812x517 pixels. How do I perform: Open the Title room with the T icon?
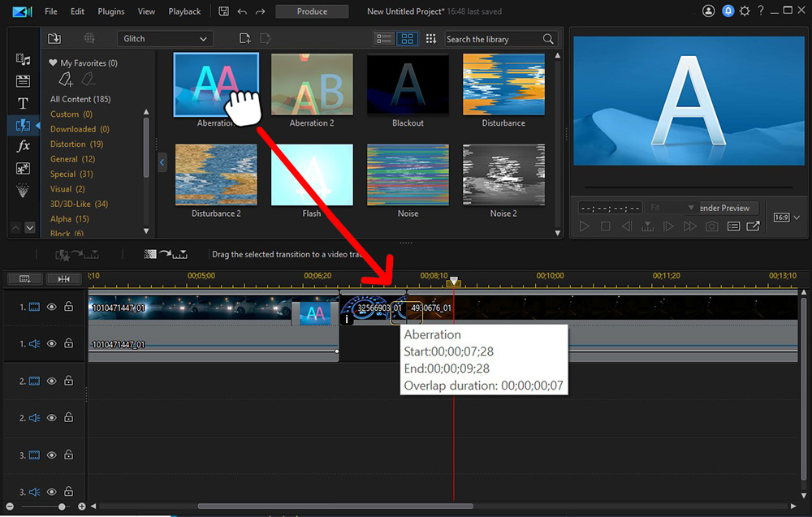[23, 103]
